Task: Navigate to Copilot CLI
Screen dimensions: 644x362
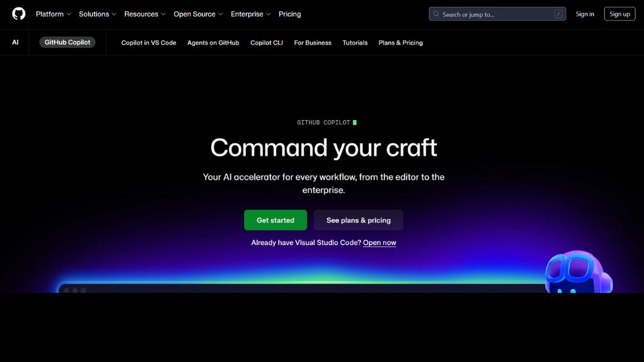Action: pos(267,43)
